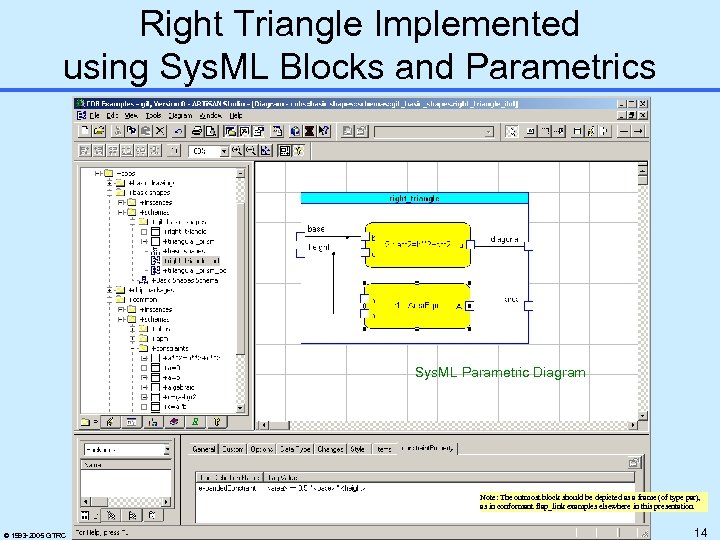Click diagram horizontal scrollbar right arrow
The width and height of the screenshot is (720, 540).
(x=633, y=425)
